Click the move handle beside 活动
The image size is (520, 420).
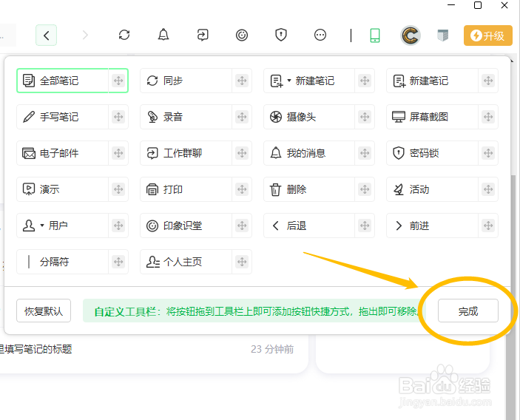(x=488, y=189)
